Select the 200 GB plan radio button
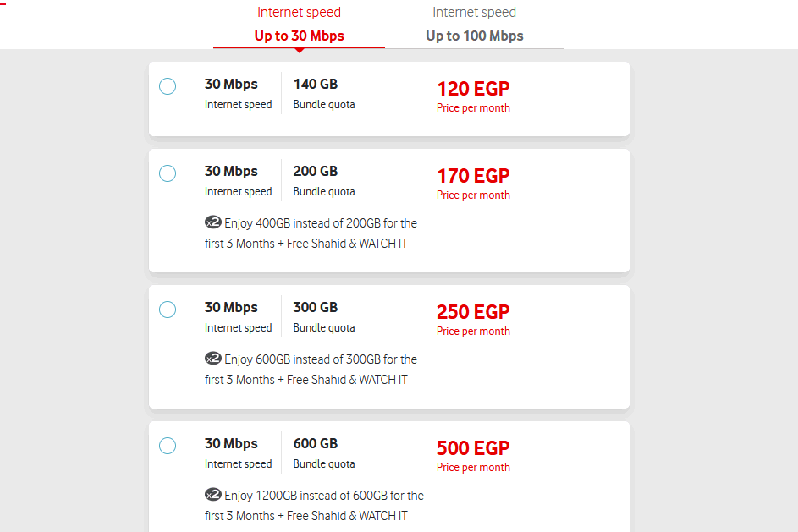Viewport: 798px width, 532px height. [168, 173]
